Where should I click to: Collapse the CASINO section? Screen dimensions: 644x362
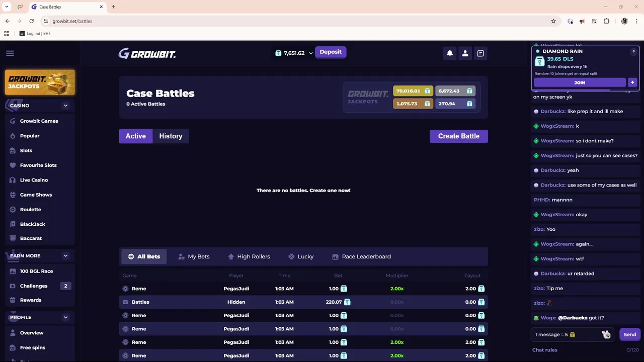(x=65, y=106)
